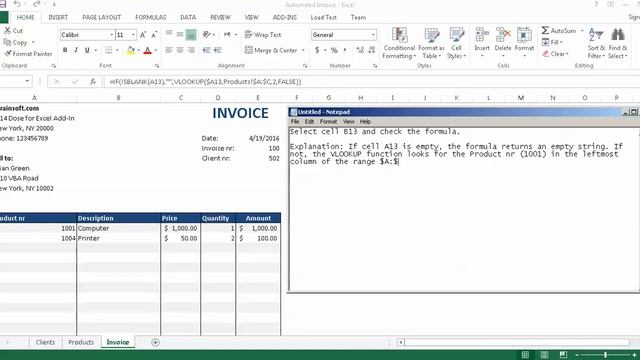The image size is (640, 360).
Task: Apply the Percent Style format
Action: (334, 50)
